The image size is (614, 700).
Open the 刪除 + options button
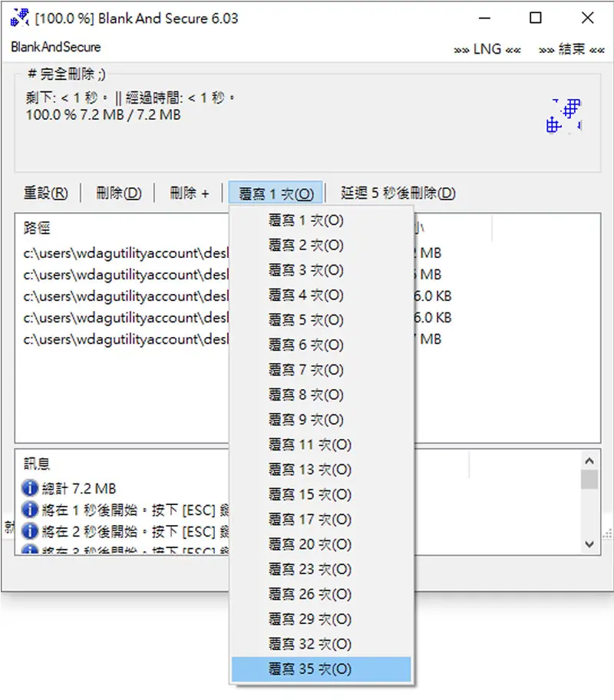190,193
